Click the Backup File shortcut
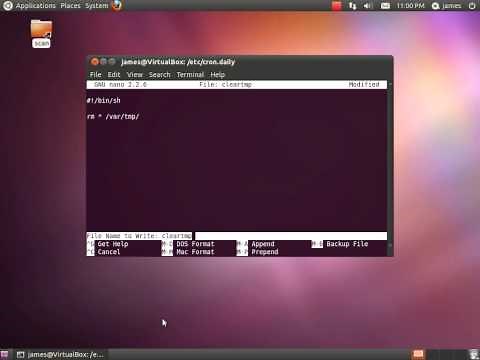The width and height of the screenshot is (480, 360). tap(340, 244)
